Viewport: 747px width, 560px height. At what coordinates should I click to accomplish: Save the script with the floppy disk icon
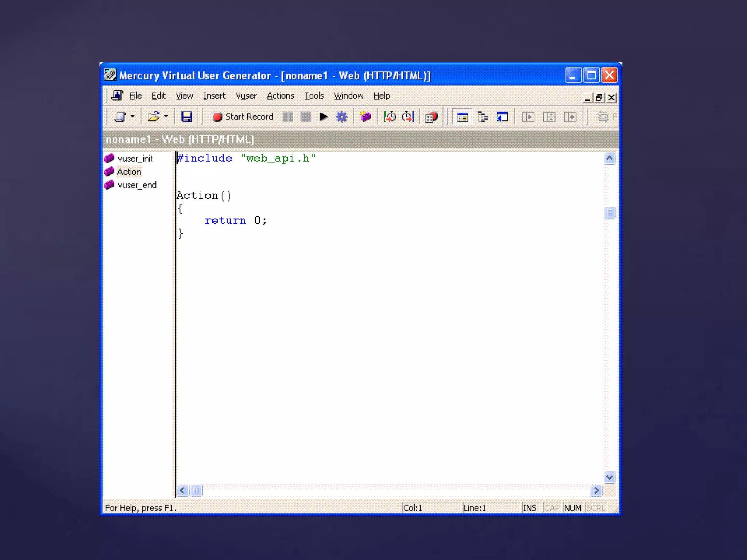tap(186, 117)
